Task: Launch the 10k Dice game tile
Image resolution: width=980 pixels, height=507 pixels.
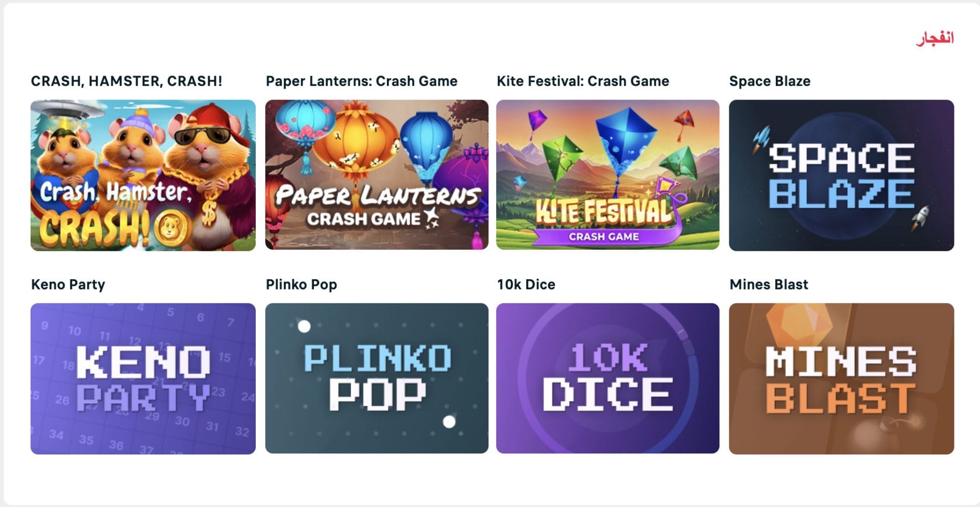Action: click(x=607, y=378)
